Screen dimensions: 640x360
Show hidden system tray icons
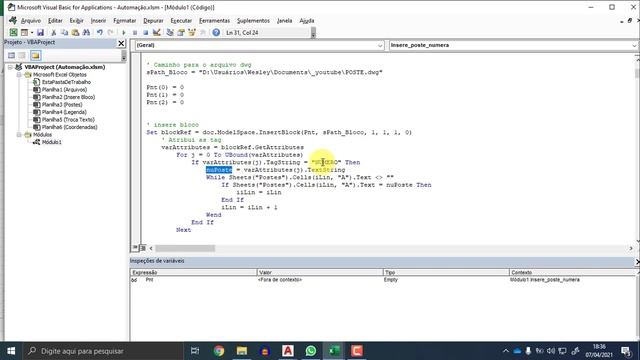(505, 351)
